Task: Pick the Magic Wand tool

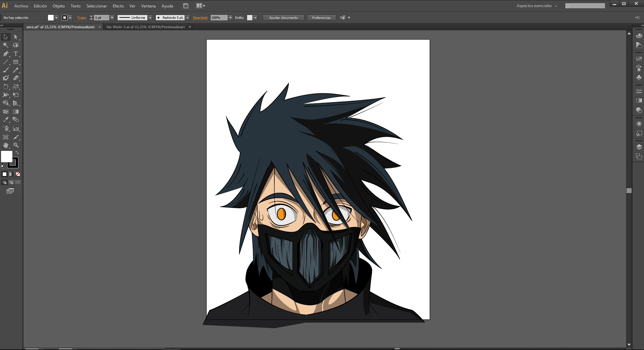Action: (x=6, y=45)
